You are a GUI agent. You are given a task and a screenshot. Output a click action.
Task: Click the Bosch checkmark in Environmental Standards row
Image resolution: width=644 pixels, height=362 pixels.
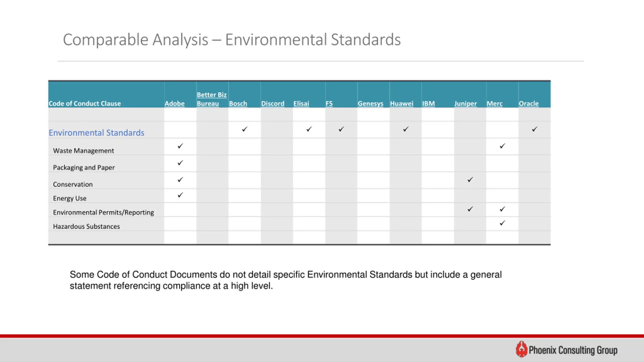point(245,129)
